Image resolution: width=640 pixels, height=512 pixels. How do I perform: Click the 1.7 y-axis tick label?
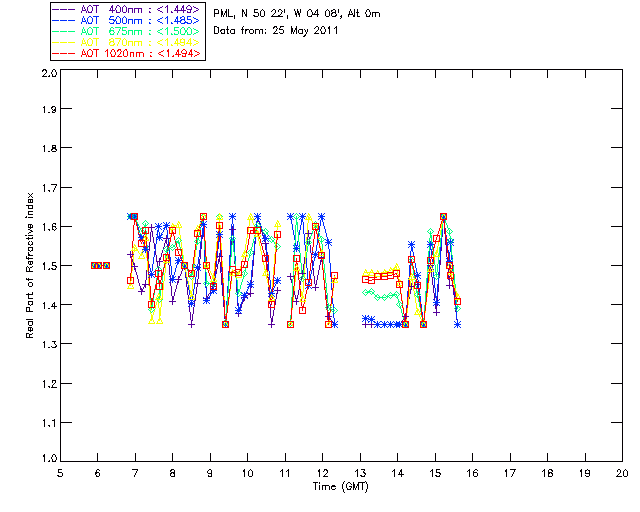49,187
